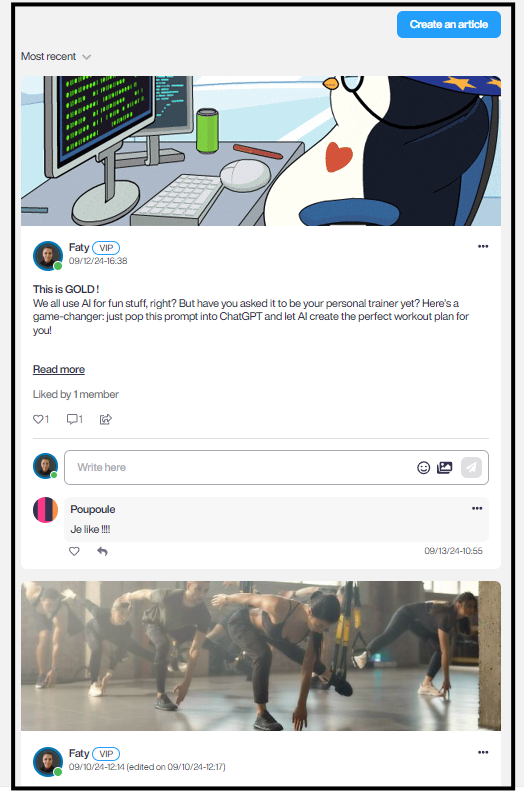The width and height of the screenshot is (524, 791).
Task: Open the three-dot menu on the first Faty post
Action: pyautogui.click(x=483, y=246)
